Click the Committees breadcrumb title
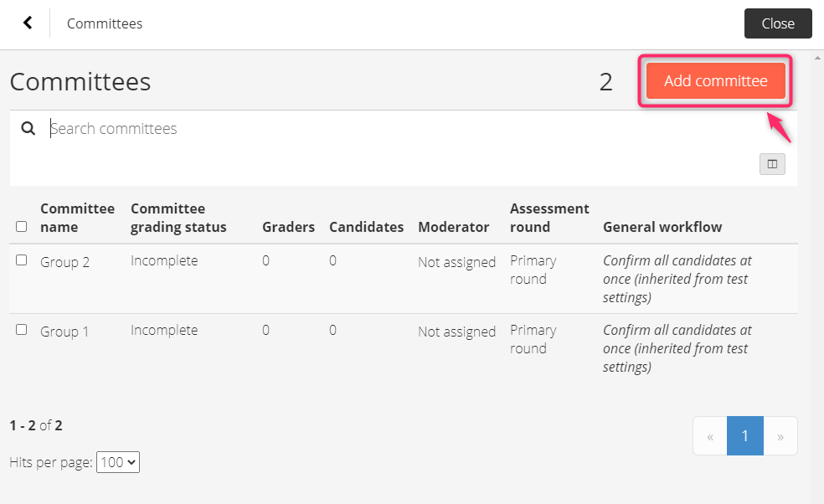 coord(105,23)
